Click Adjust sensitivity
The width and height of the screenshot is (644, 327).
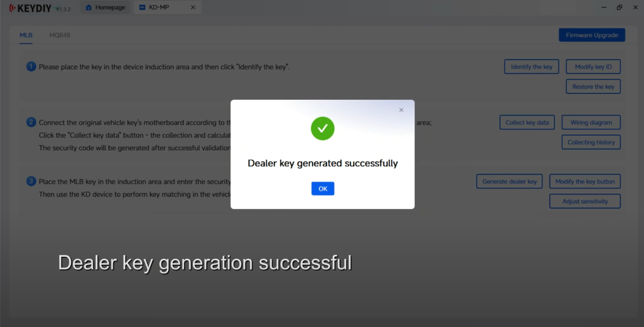tap(585, 201)
